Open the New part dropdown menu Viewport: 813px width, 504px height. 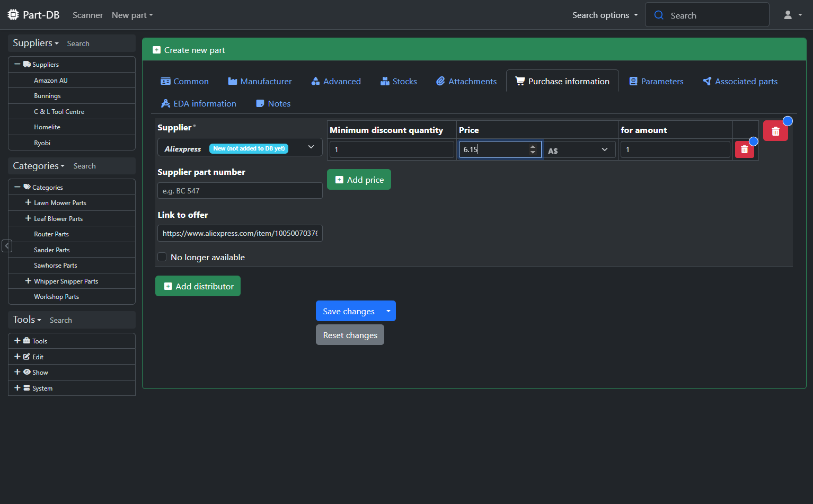(x=132, y=15)
